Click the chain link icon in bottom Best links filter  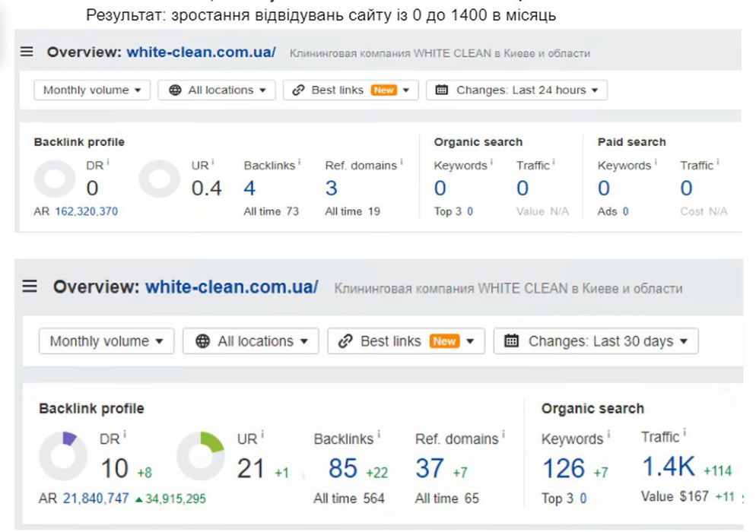[x=345, y=341]
